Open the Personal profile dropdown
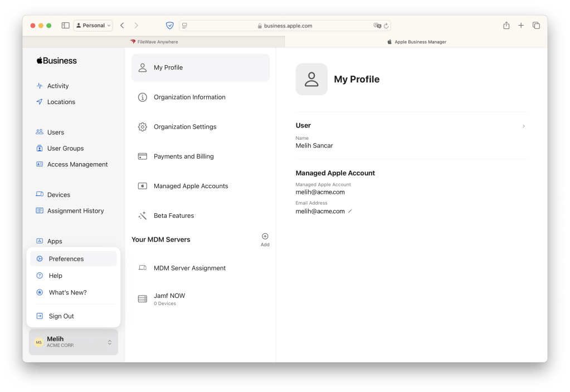This screenshot has height=392, width=570. 93,26
